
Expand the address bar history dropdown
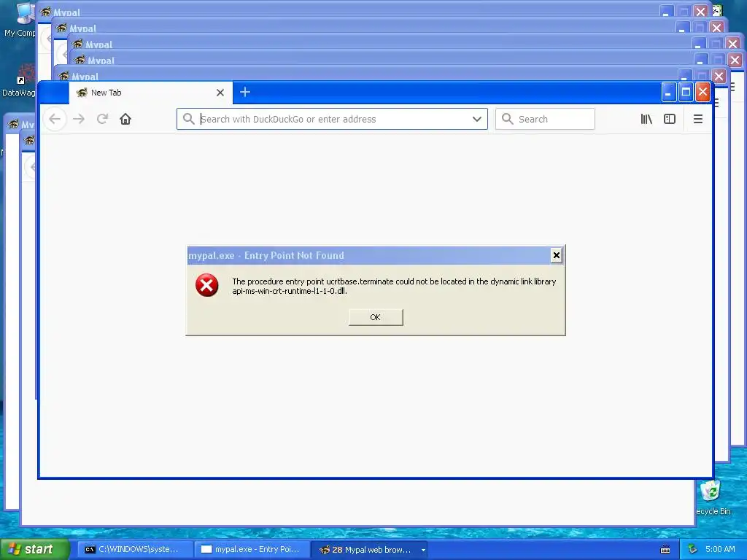pyautogui.click(x=477, y=119)
